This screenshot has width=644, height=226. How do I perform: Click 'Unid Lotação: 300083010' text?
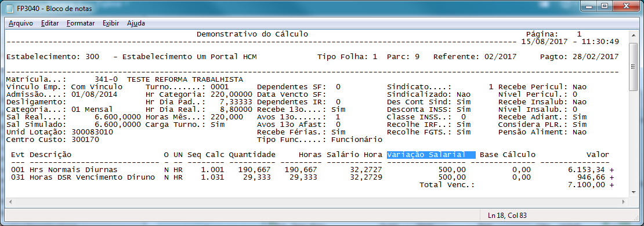pos(60,132)
